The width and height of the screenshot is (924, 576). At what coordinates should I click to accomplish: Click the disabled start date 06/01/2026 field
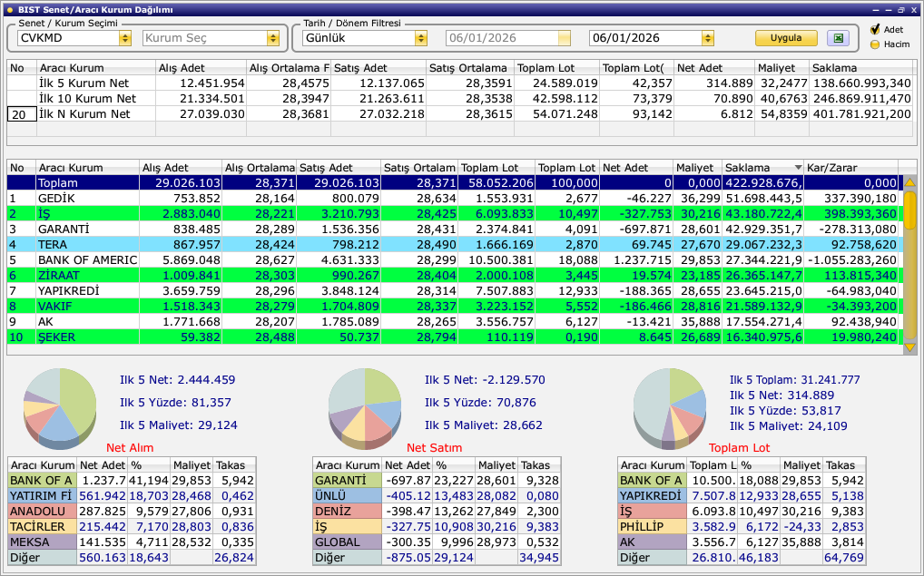click(508, 38)
